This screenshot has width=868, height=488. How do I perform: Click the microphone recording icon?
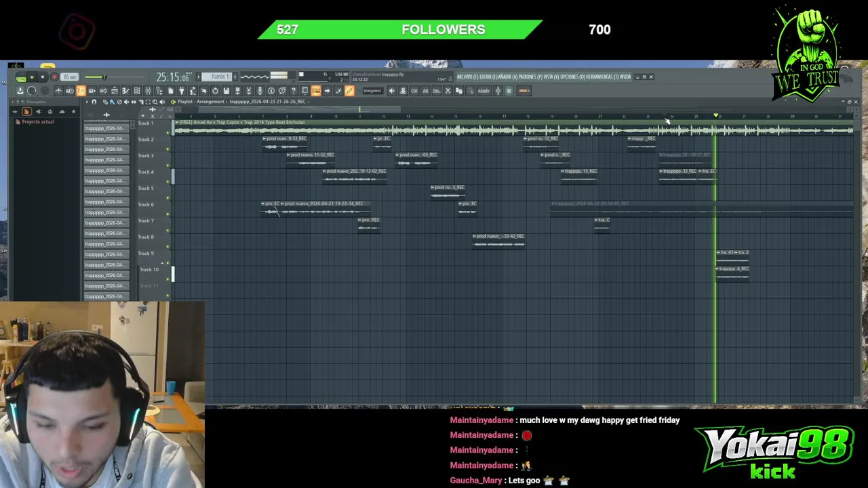click(x=260, y=91)
